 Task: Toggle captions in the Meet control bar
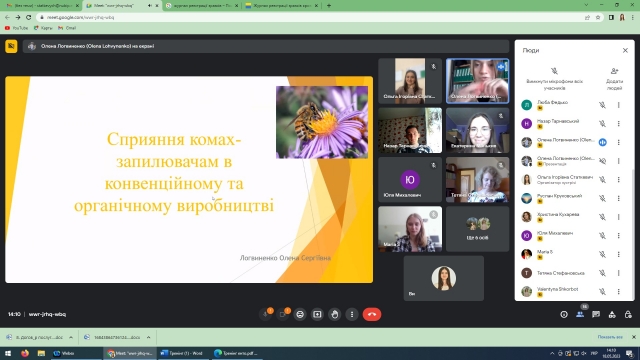click(300, 314)
